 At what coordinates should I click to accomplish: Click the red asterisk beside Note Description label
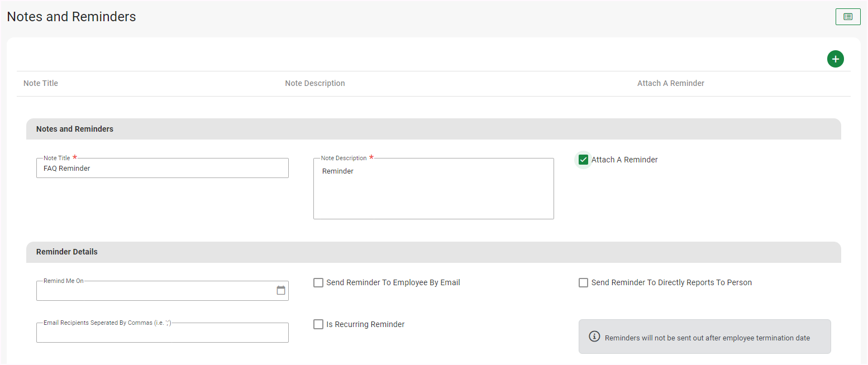pyautogui.click(x=371, y=157)
